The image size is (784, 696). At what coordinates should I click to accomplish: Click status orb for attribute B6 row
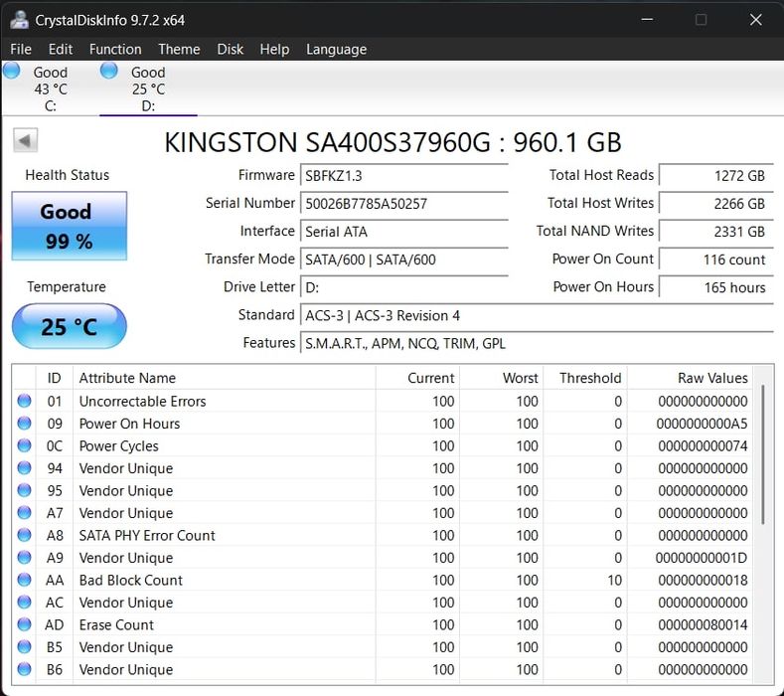pyautogui.click(x=24, y=669)
